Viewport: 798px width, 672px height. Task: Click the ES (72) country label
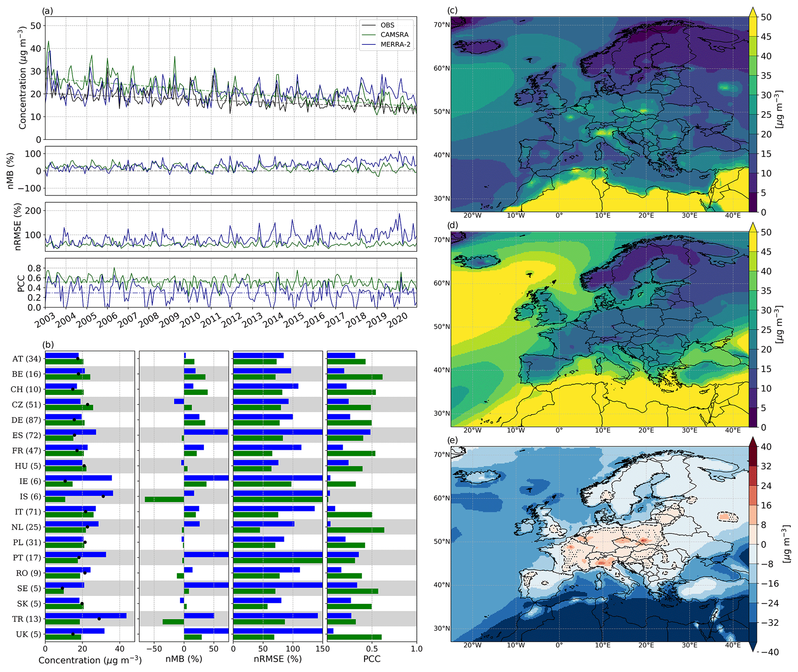click(26, 435)
